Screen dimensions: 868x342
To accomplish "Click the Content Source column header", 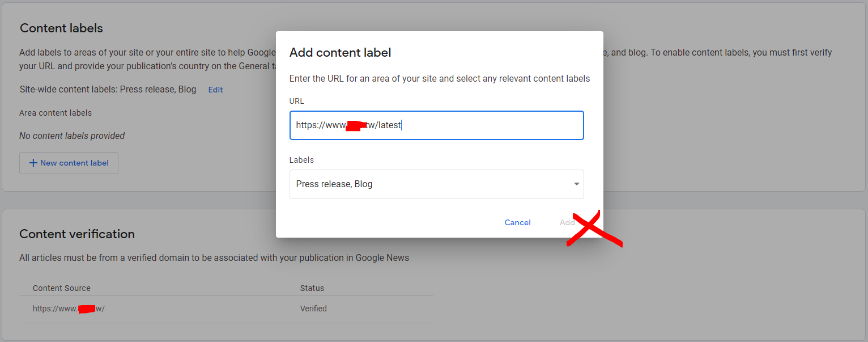I will 62,288.
